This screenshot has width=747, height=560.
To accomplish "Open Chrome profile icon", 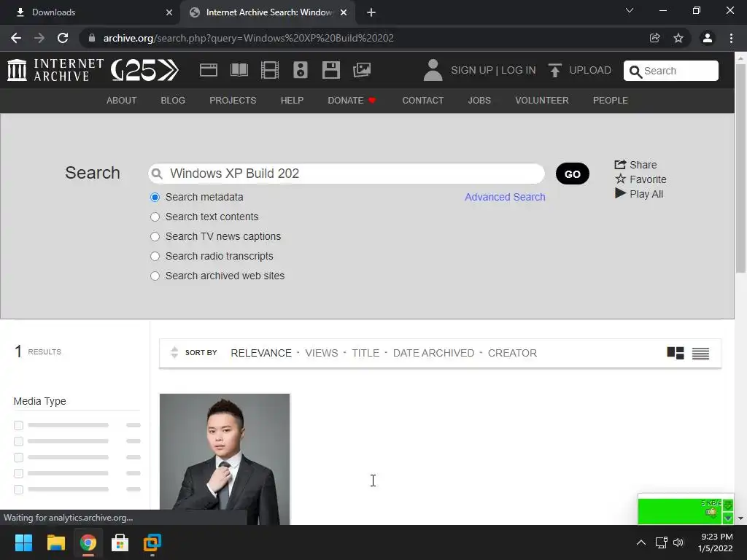I will click(x=708, y=38).
